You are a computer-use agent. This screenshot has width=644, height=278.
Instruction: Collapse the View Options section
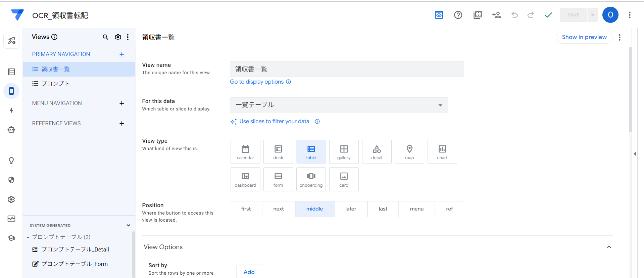(x=609, y=247)
